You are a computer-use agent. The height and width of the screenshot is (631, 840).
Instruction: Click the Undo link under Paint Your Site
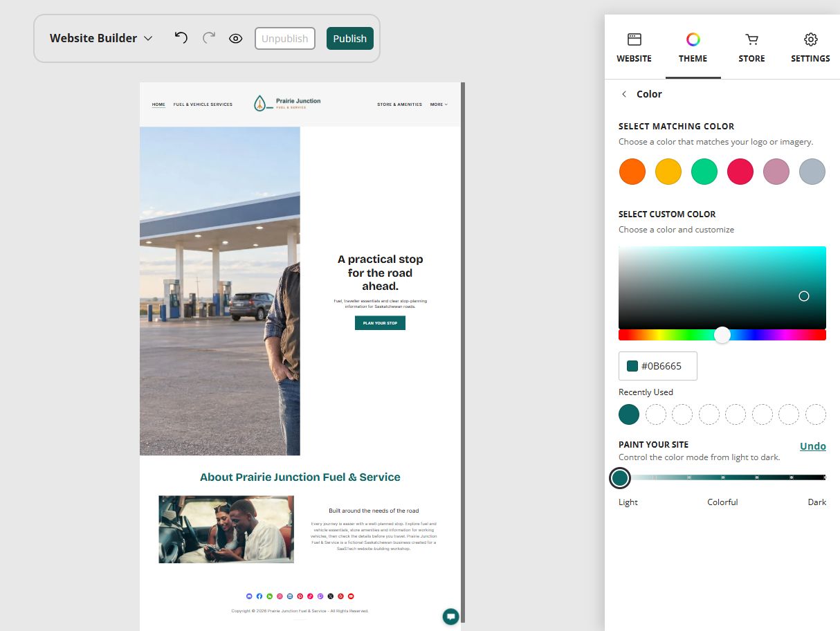[813, 446]
